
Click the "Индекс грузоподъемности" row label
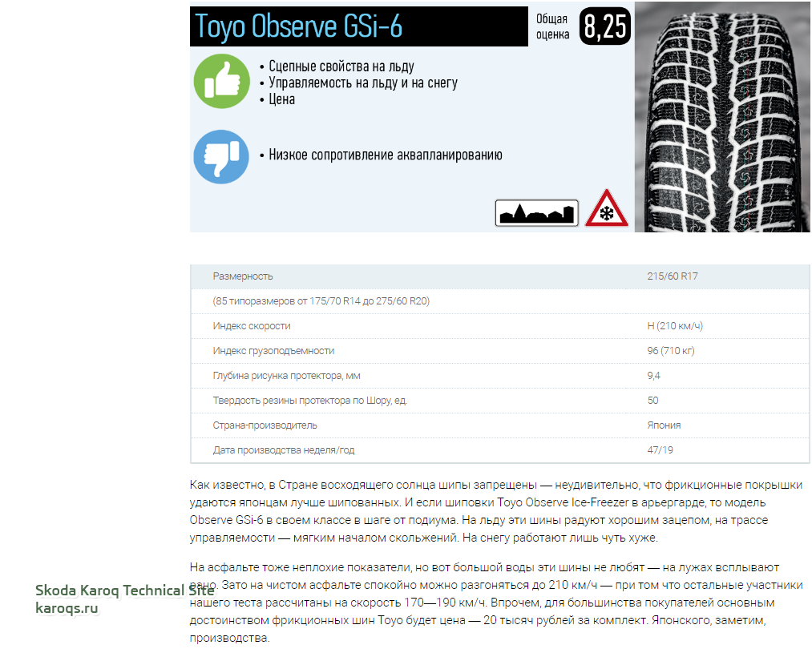(x=273, y=351)
